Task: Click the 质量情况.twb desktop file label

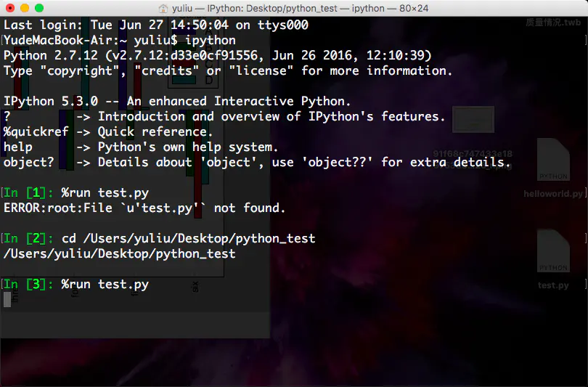Action: [553, 24]
